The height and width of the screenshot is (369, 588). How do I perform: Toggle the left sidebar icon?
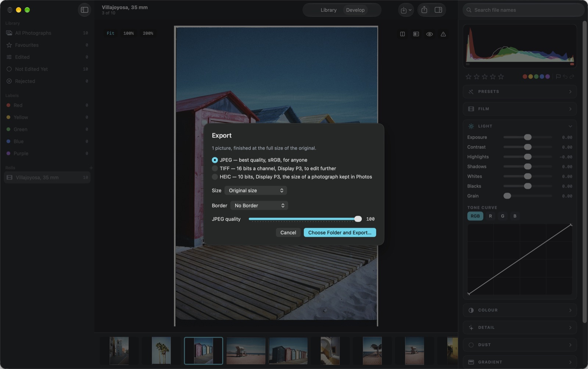[x=85, y=10]
